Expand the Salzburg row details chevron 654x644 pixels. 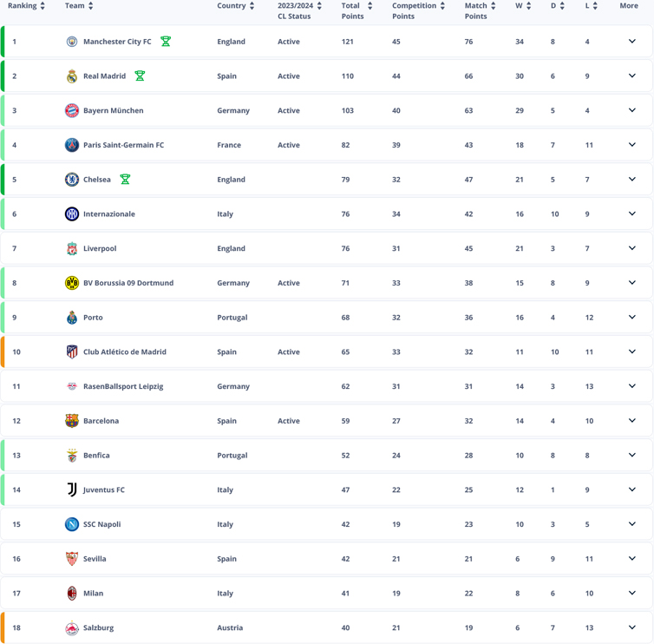click(x=632, y=628)
